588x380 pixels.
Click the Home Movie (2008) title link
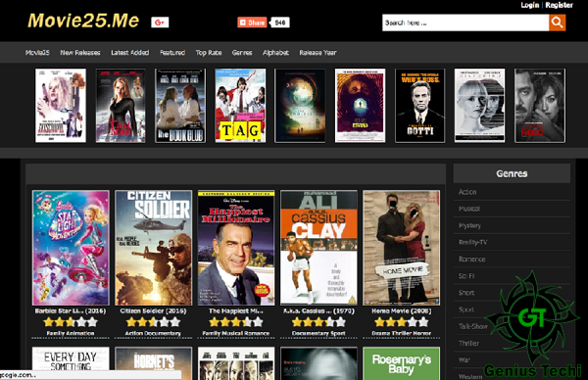click(401, 311)
